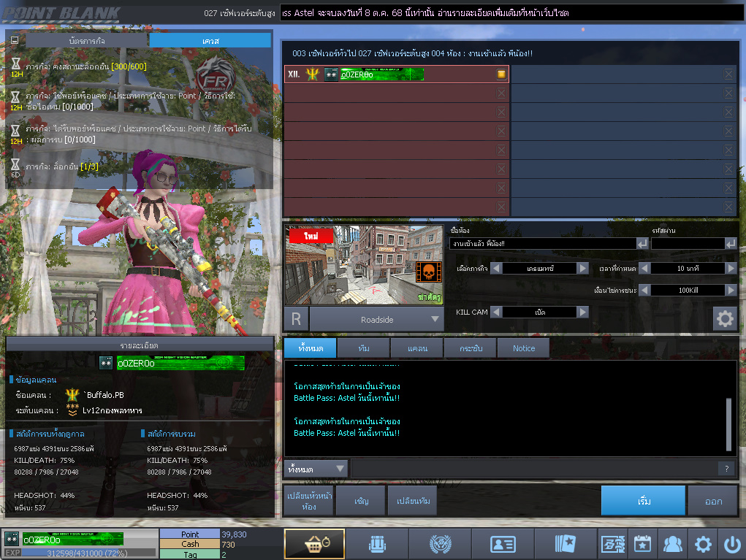Open the clan emblem icon
Viewport: 746px width, 560px height.
coord(440,544)
